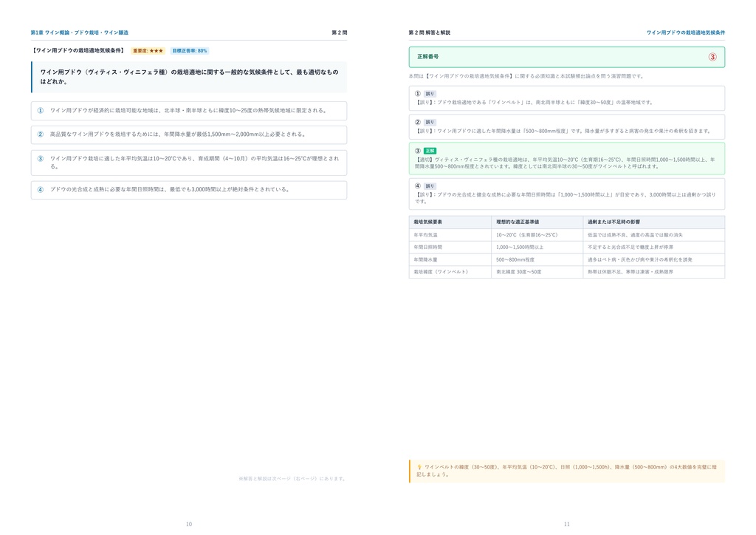
Task: Click the "重要度: ★★★" badge
Action: tap(148, 51)
